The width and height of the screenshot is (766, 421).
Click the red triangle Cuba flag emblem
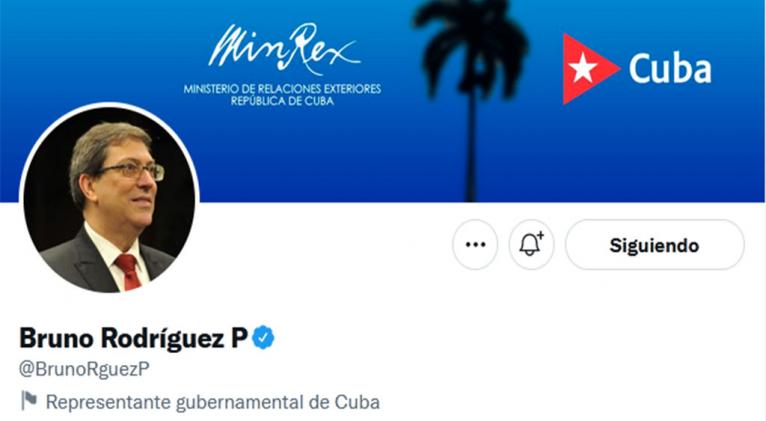[x=591, y=69]
